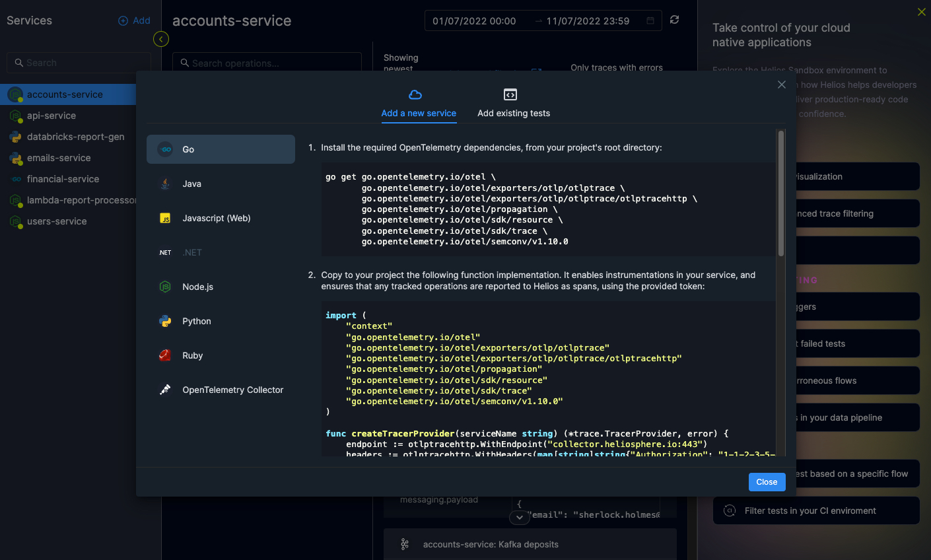Click the Python logo icon in dialog
Viewport: 931px width, 560px height.
pyautogui.click(x=165, y=321)
